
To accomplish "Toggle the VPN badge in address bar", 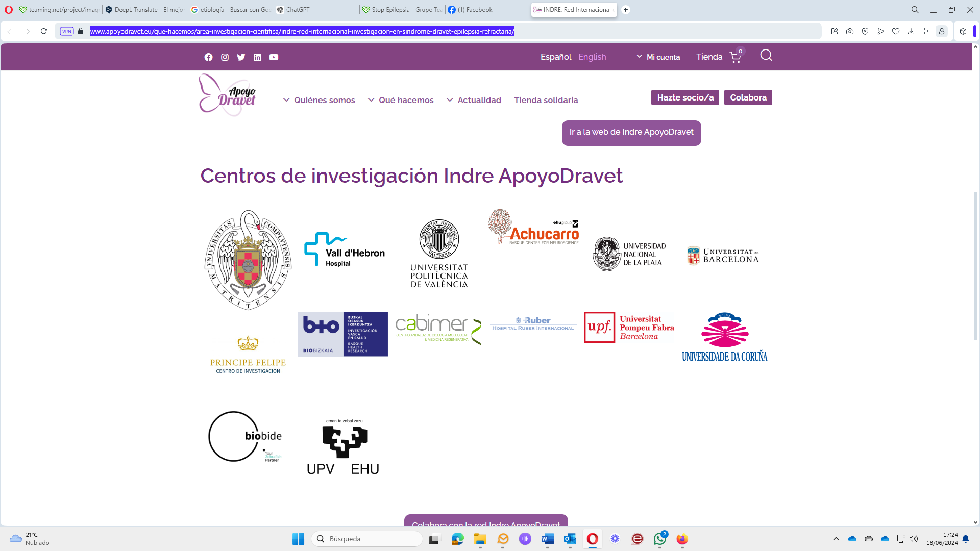I will tap(67, 31).
